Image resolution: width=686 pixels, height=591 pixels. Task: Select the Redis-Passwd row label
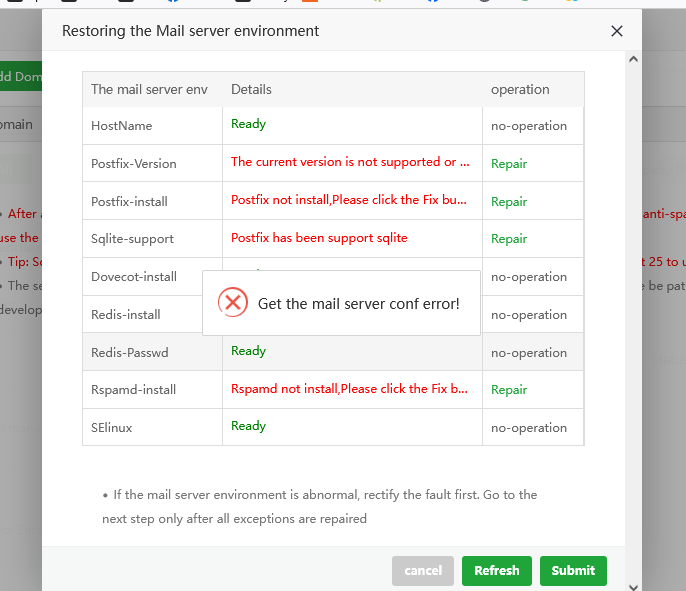pos(129,352)
